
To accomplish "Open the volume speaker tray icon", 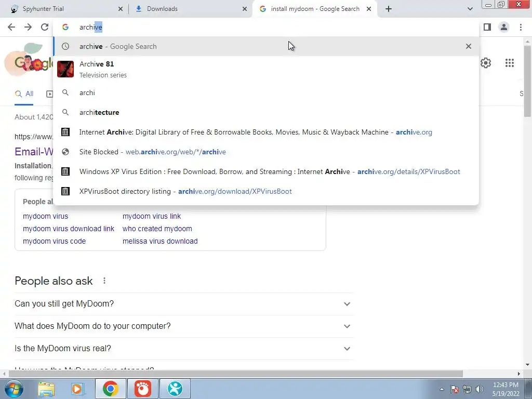I will [x=480, y=389].
